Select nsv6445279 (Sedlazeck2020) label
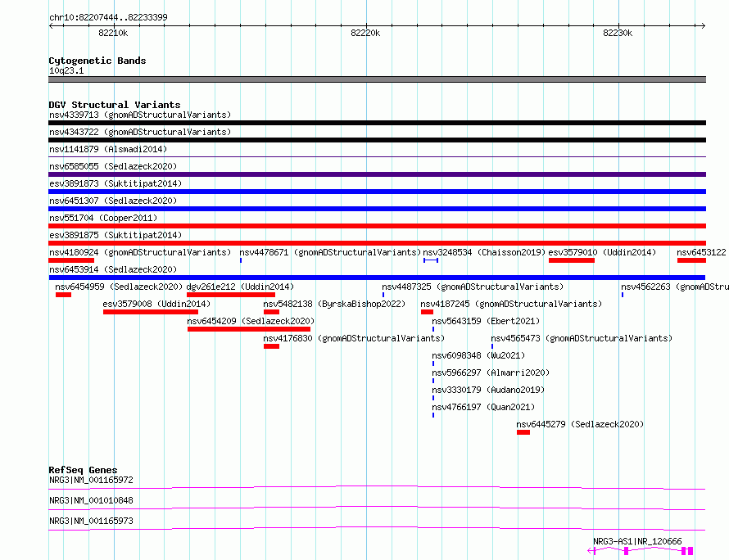Screen dimensions: 729x560 tap(580, 424)
